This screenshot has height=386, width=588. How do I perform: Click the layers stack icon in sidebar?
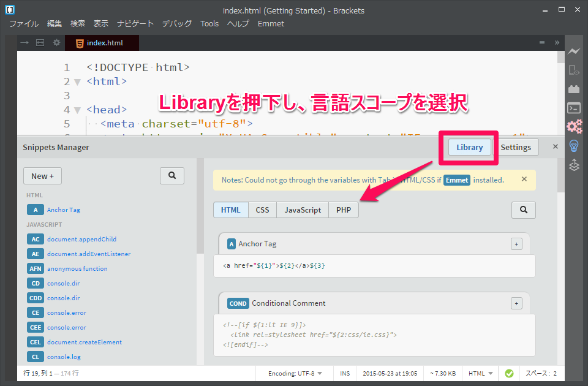pyautogui.click(x=574, y=165)
